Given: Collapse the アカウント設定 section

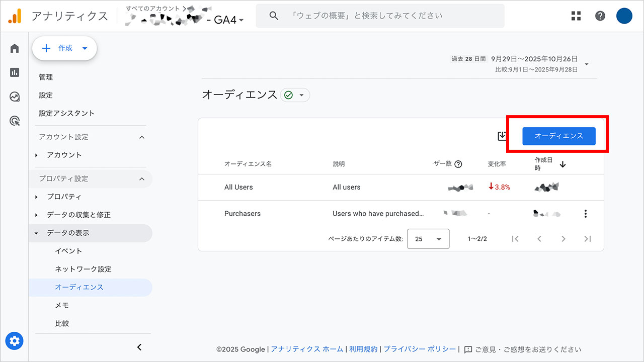Looking at the screenshot, I should coord(141,137).
